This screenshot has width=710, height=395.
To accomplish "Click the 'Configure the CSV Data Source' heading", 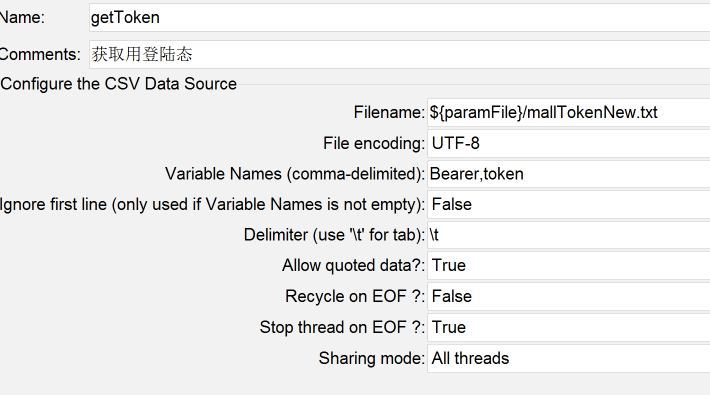I will coord(119,84).
